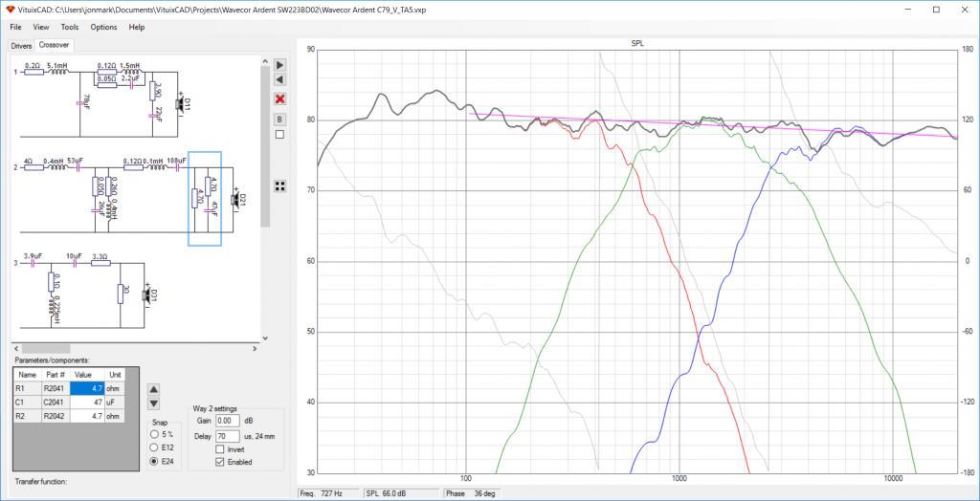This screenshot has width=980, height=501.
Task: Click the schematic vertical scrollbar down arrow
Action: pyautogui.click(x=265, y=338)
